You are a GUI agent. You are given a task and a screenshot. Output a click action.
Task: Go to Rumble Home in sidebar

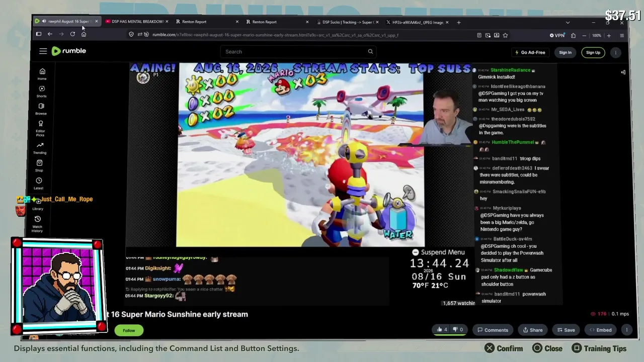[x=42, y=74]
